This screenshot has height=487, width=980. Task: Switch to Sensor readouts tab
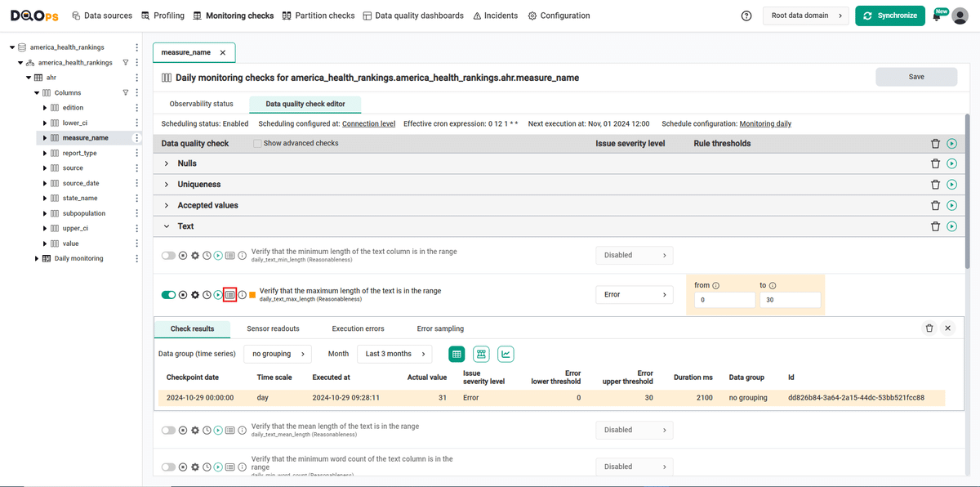(x=273, y=328)
